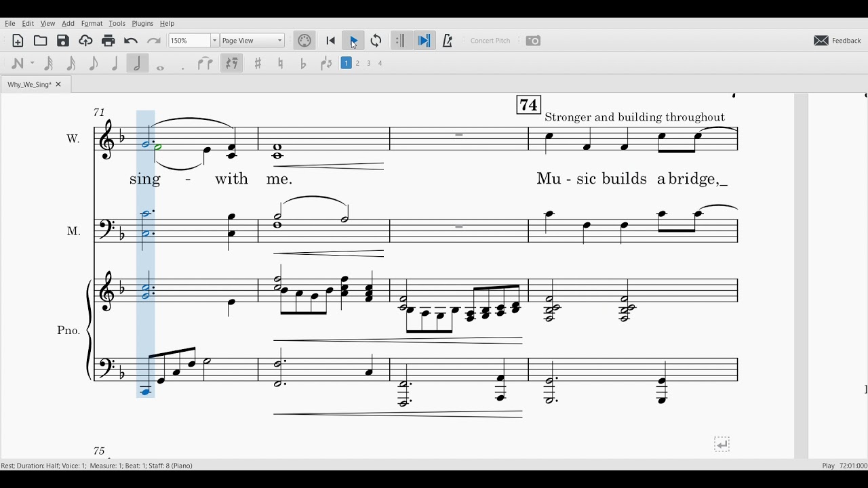Open note input mode dropdown arrow
The height and width of the screenshot is (488, 868).
pos(32,64)
